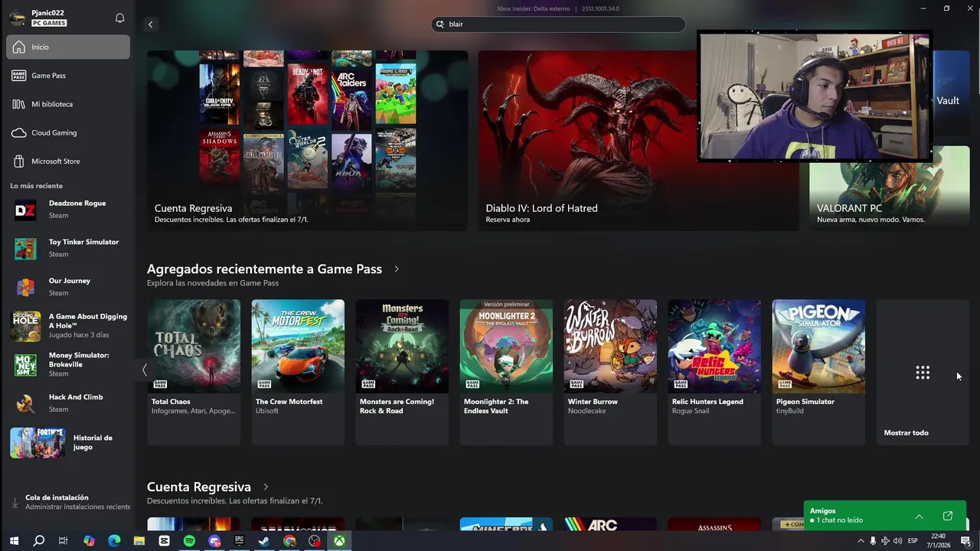Click the airplane mode network tray icon

(x=885, y=541)
